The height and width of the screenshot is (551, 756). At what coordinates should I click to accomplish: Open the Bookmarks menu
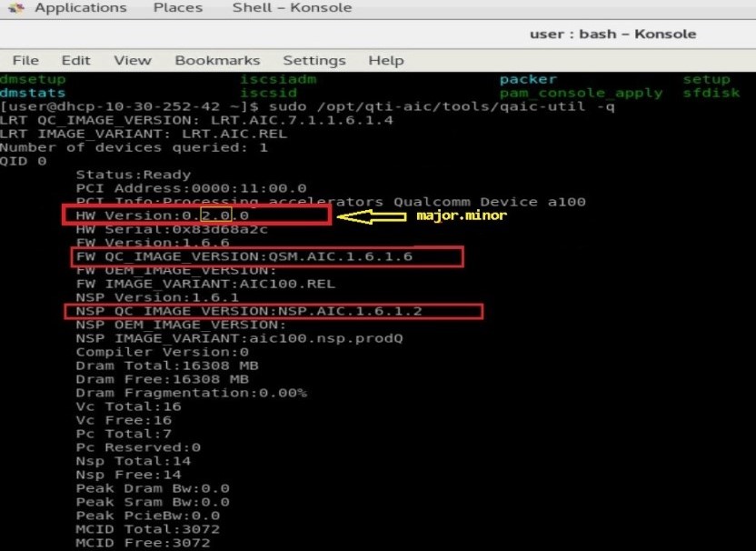[217, 60]
